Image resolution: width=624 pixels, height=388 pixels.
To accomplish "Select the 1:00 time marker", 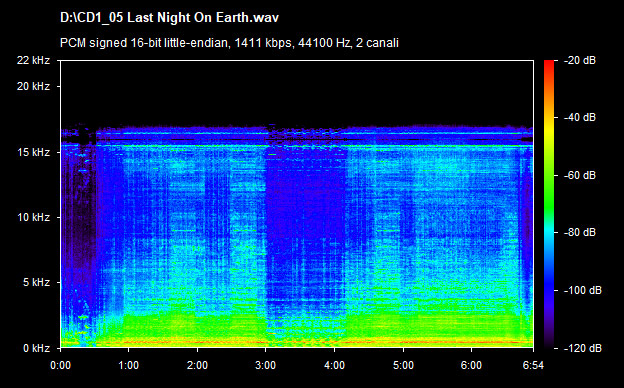I will tap(129, 365).
